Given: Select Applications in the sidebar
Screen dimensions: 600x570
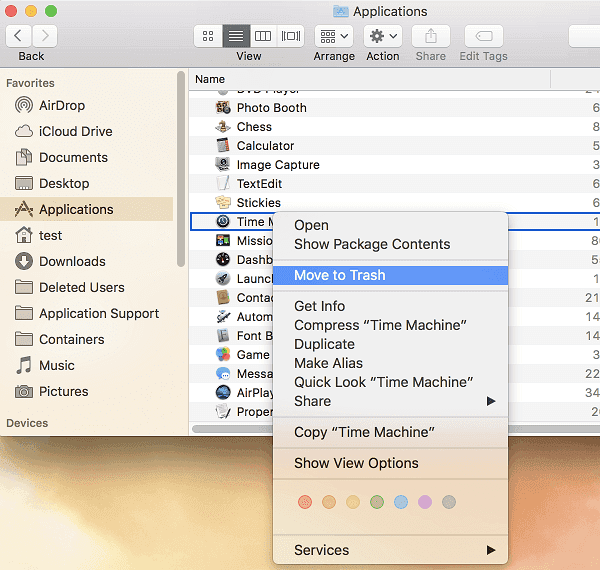Looking at the screenshot, I should (86, 209).
